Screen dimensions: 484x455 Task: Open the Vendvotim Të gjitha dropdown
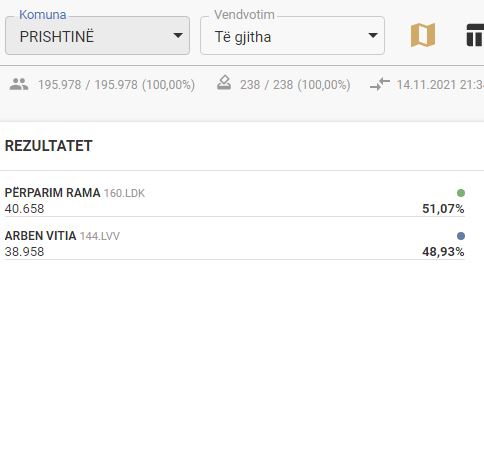point(292,35)
